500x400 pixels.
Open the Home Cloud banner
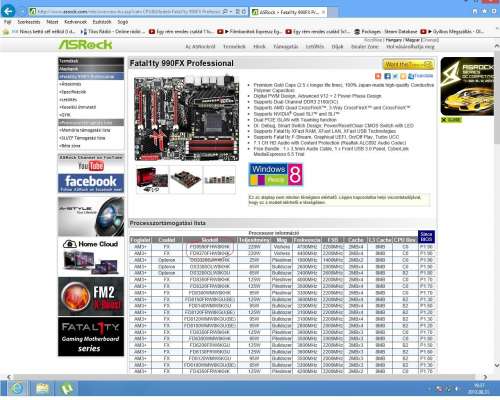[x=91, y=257]
